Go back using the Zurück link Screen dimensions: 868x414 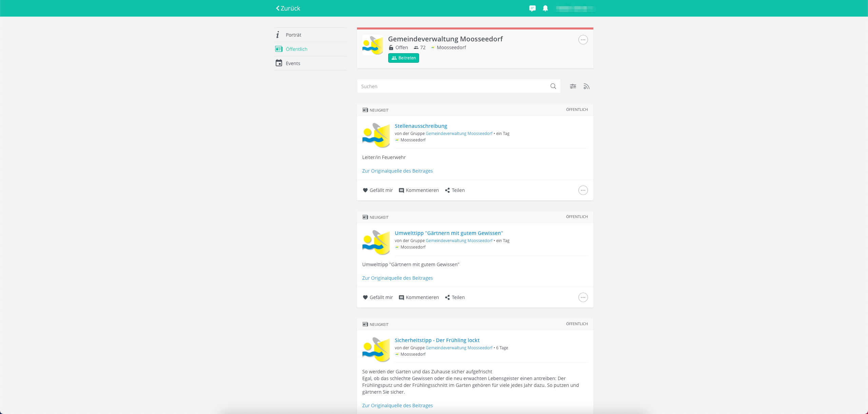point(288,8)
